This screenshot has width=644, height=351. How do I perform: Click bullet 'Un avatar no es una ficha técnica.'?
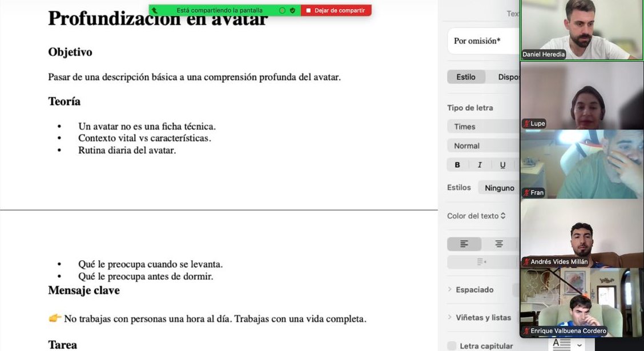coord(147,126)
